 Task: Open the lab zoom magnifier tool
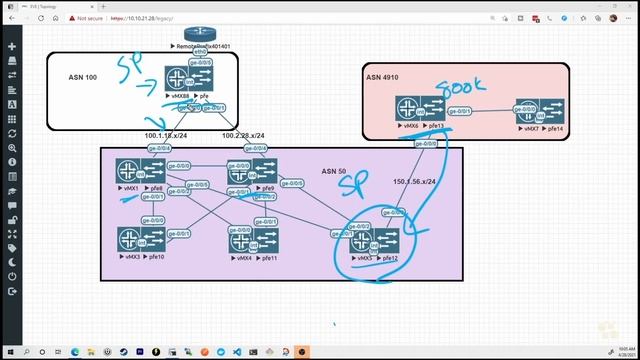click(12, 148)
